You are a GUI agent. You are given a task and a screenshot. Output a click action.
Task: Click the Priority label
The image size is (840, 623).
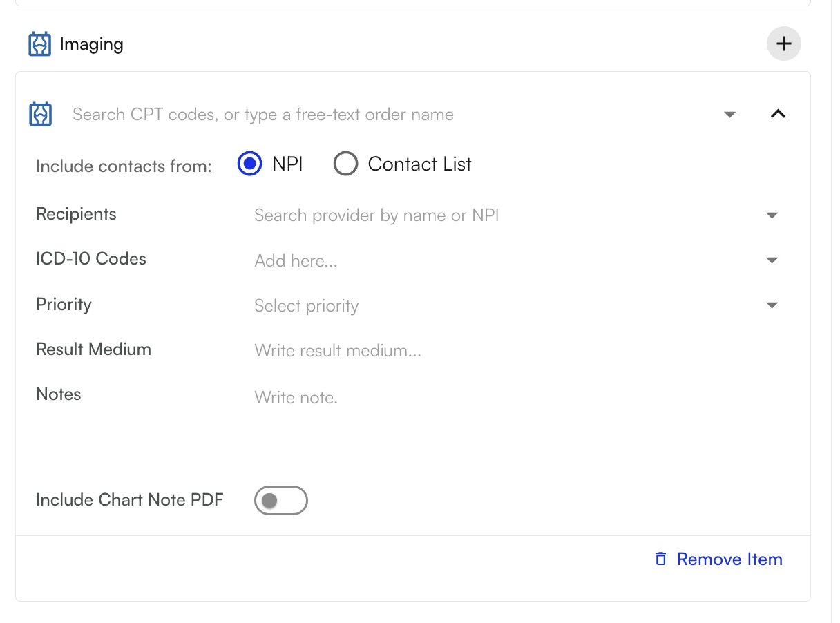pos(64,305)
